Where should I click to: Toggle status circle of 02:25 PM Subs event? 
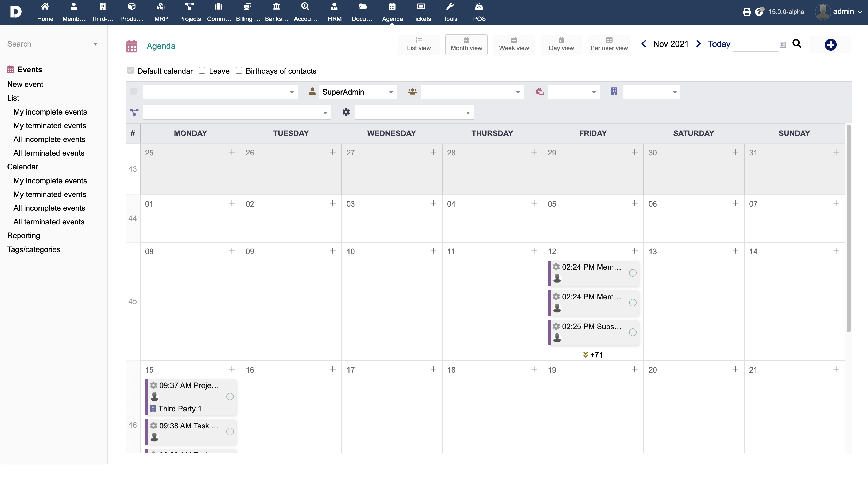click(632, 332)
